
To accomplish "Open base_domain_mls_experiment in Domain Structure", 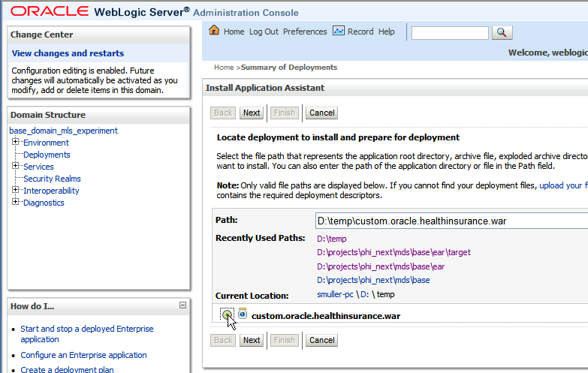I will (63, 131).
